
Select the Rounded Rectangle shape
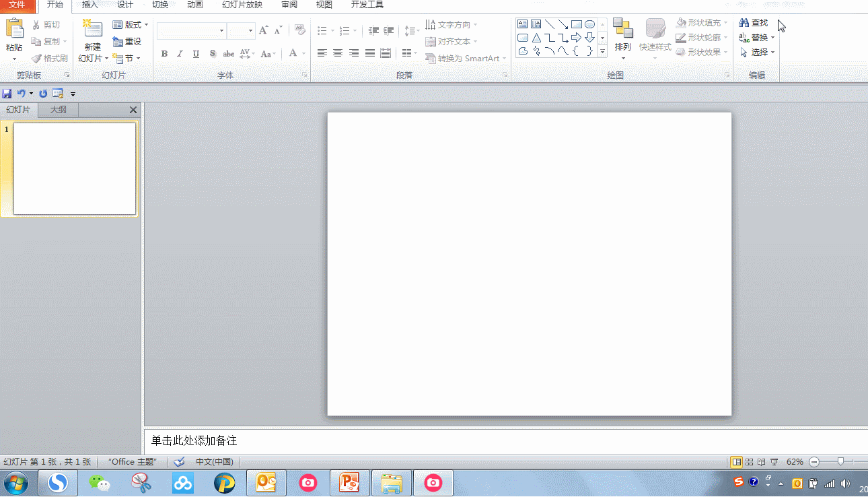(522, 38)
